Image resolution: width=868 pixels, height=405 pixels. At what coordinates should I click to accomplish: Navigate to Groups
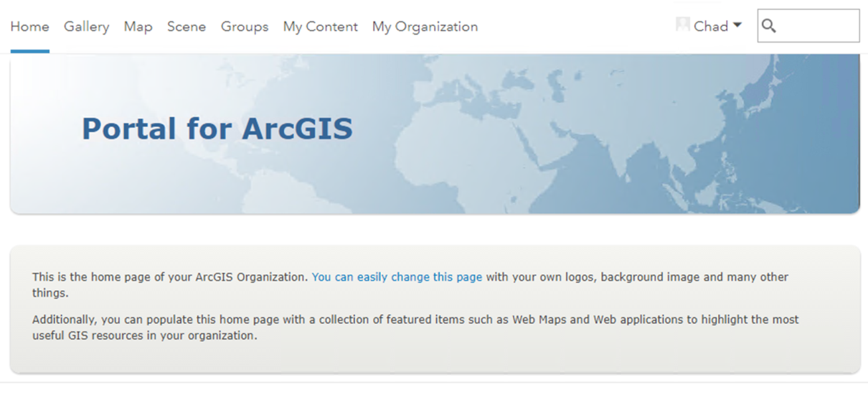pos(245,27)
